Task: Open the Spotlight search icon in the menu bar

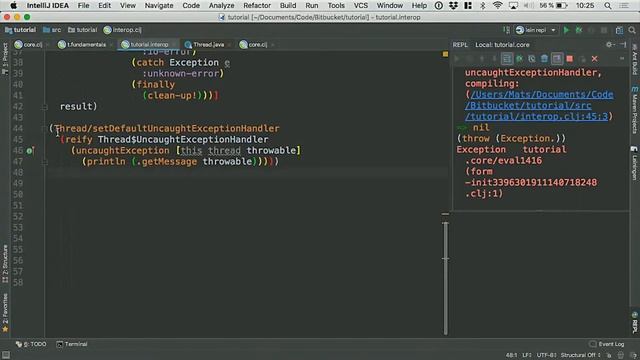Action: (608, 6)
